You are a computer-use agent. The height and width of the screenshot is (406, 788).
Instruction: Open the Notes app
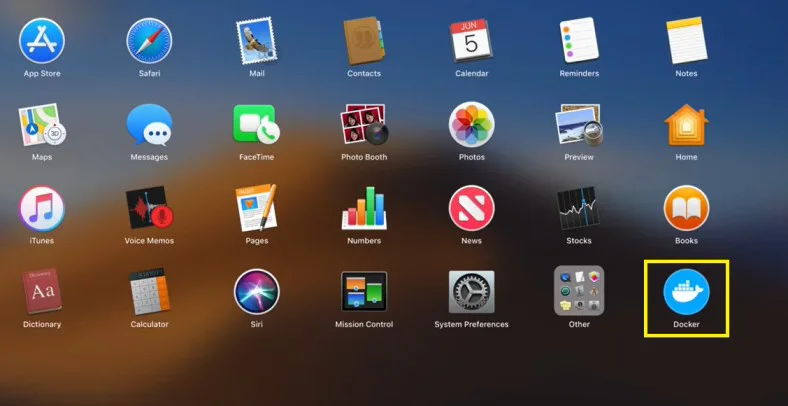tap(686, 41)
